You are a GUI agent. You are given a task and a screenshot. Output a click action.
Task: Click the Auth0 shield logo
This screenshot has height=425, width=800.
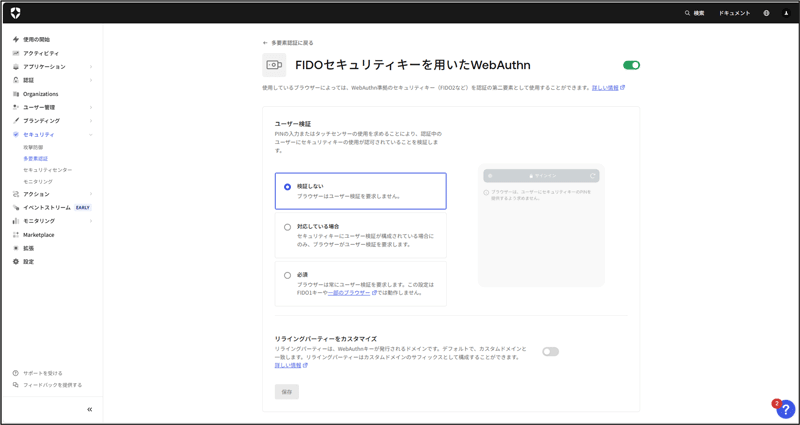point(16,13)
